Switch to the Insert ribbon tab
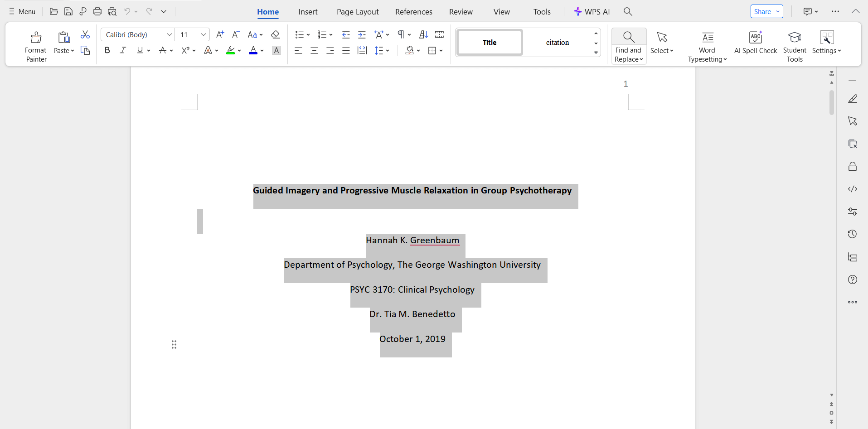 tap(308, 11)
